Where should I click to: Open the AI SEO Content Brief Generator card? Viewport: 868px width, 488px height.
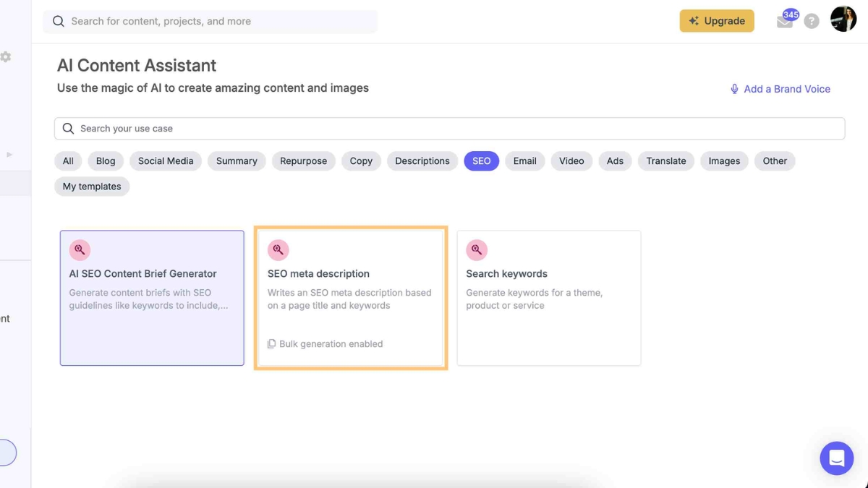[x=151, y=298]
